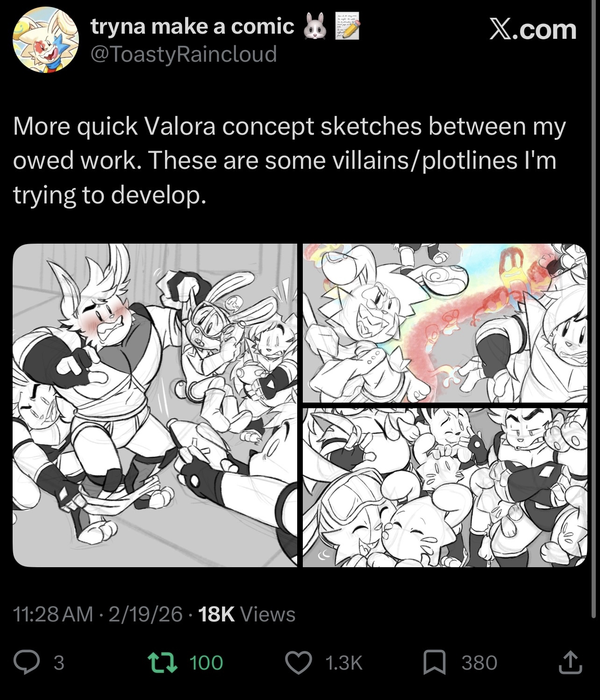Image resolution: width=600 pixels, height=700 pixels.
Task: Like the post with the heart icon
Action: 299,663
